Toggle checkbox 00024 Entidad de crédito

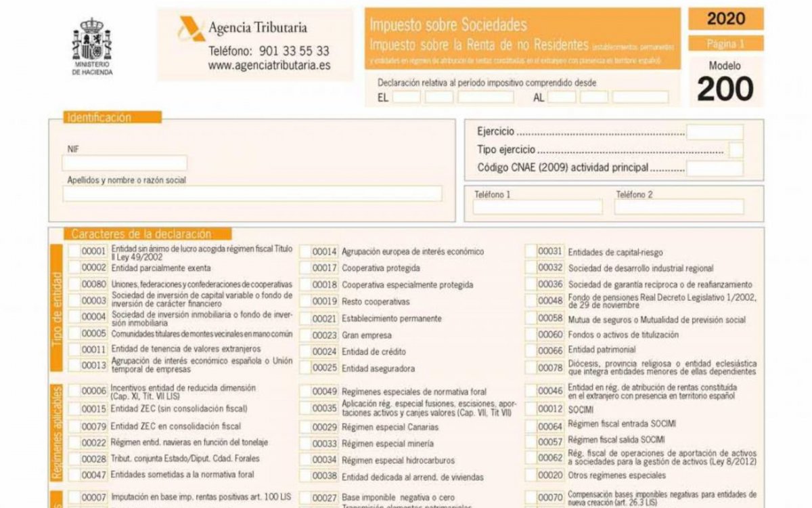point(305,352)
